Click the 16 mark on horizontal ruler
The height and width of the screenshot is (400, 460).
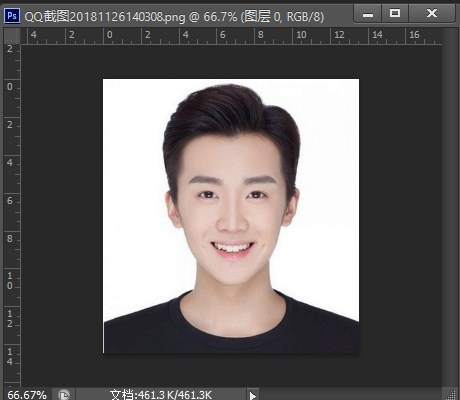(414, 35)
